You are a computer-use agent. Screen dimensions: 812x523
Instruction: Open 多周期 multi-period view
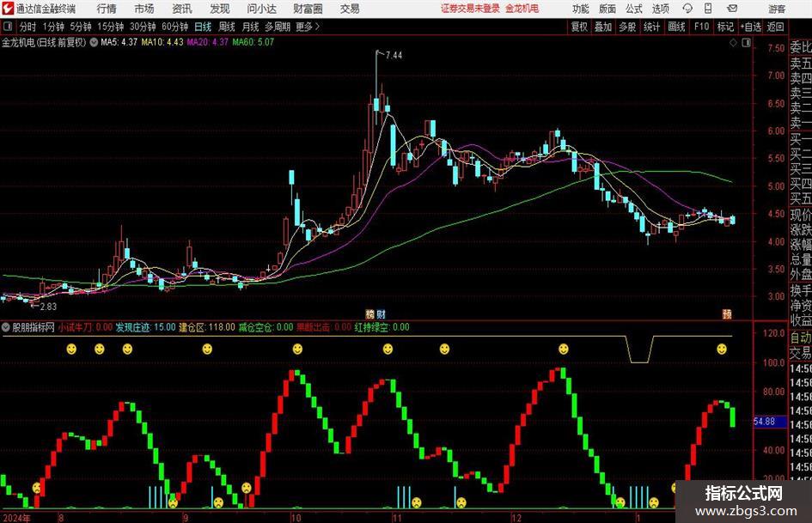click(x=278, y=27)
